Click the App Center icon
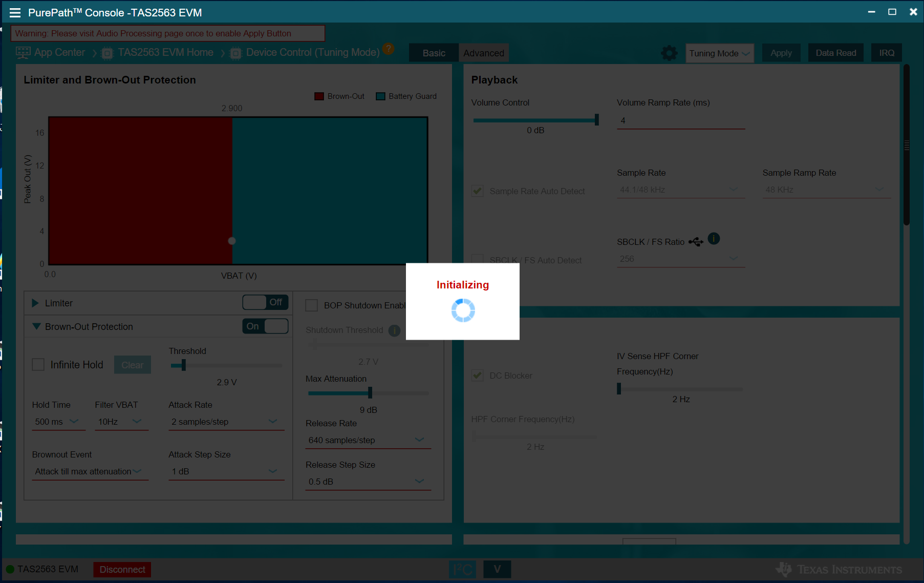The width and height of the screenshot is (924, 583). point(24,52)
